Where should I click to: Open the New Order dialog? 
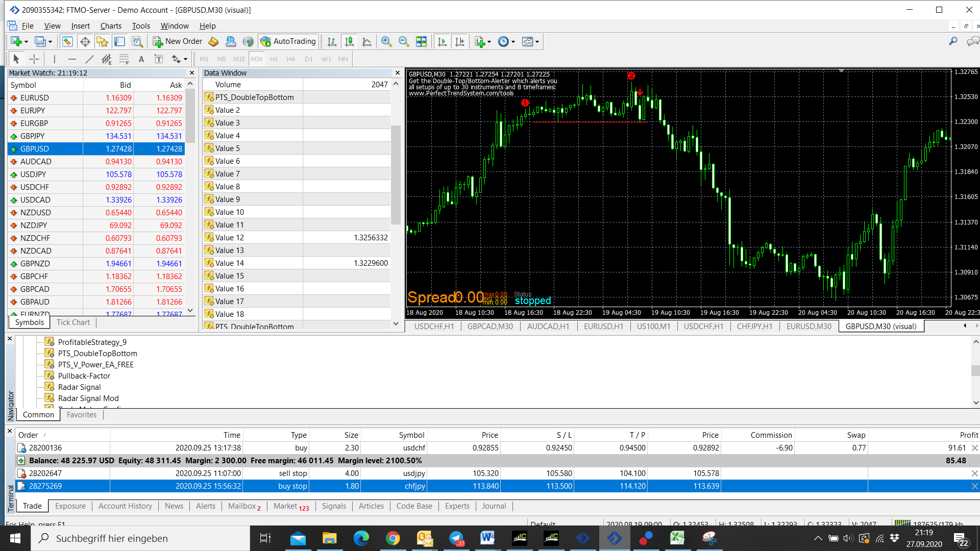pos(178,42)
